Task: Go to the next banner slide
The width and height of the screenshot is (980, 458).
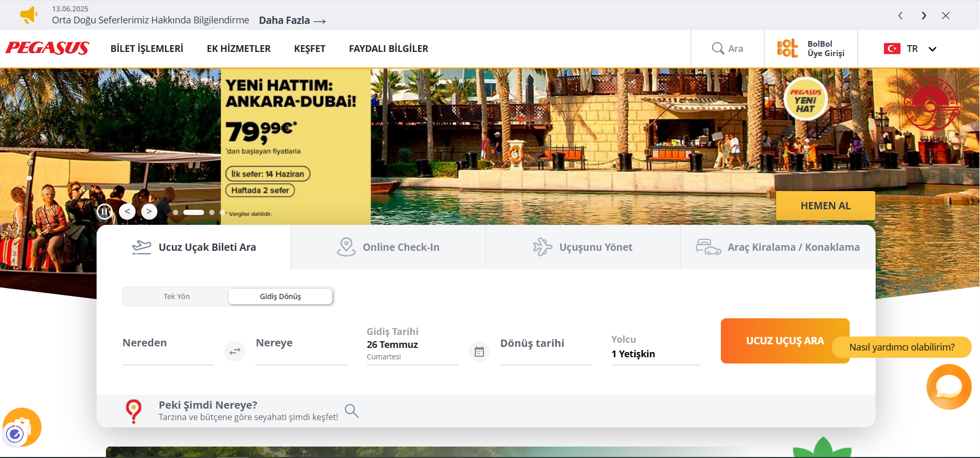Action: [149, 211]
